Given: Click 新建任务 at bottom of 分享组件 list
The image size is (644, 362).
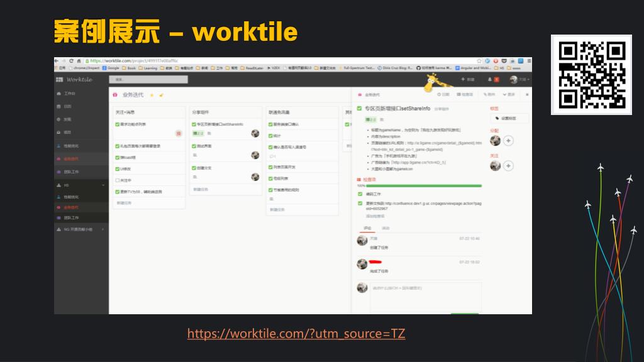Looking at the screenshot, I should (x=201, y=189).
